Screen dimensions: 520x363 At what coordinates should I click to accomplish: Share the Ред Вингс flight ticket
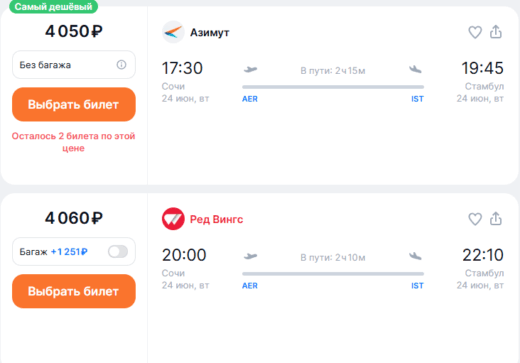[496, 219]
